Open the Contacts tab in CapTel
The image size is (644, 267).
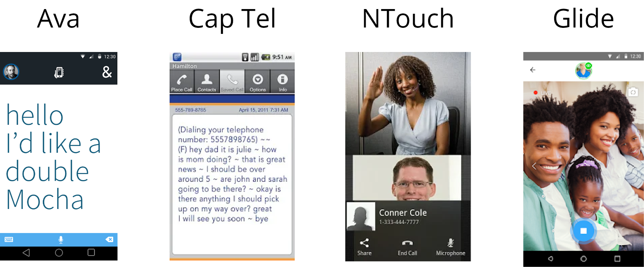[207, 82]
